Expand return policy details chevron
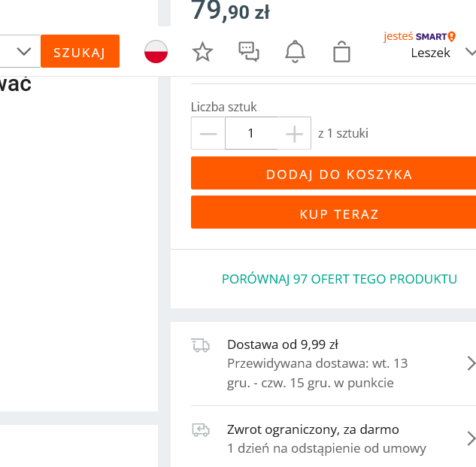 tap(471, 439)
